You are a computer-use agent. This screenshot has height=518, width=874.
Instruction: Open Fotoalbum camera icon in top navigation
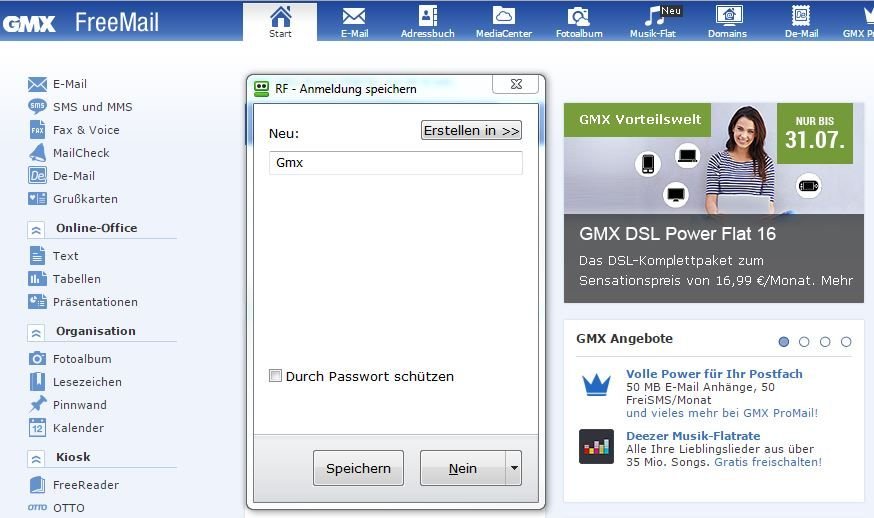click(x=579, y=17)
